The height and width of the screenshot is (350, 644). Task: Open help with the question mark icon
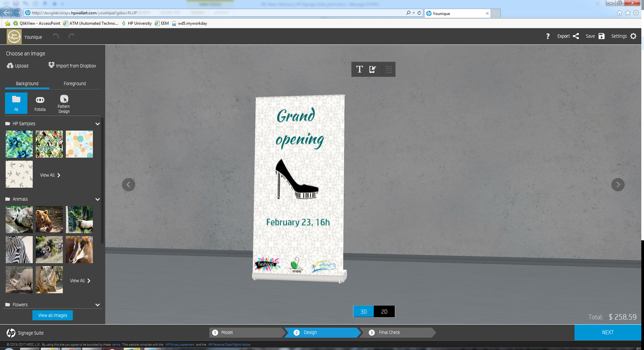point(548,36)
